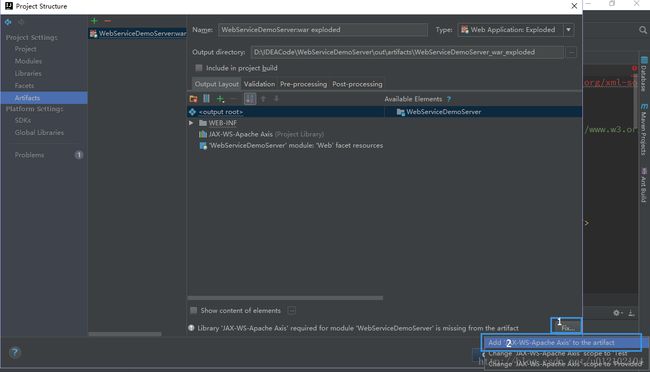This screenshot has height=372, width=650.
Task: Select WebServiceDemoServer:war in the artifact list
Action: 138,34
